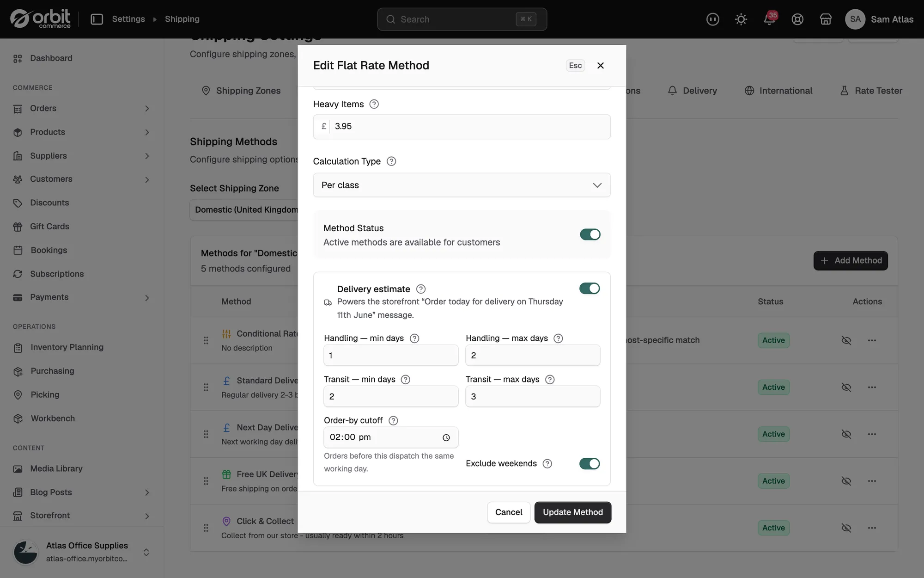The width and height of the screenshot is (924, 578).
Task: Open the Sam Atlas avatar
Action: 855,19
